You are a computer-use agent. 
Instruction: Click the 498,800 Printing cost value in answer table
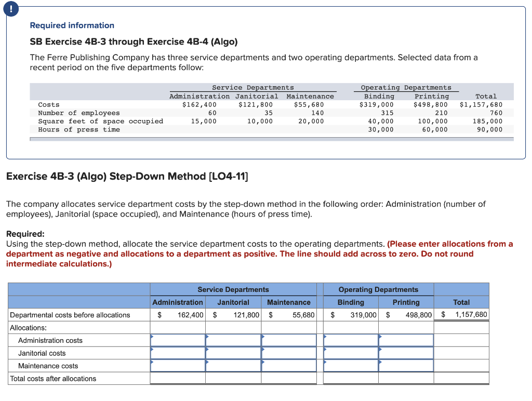pyautogui.click(x=419, y=315)
